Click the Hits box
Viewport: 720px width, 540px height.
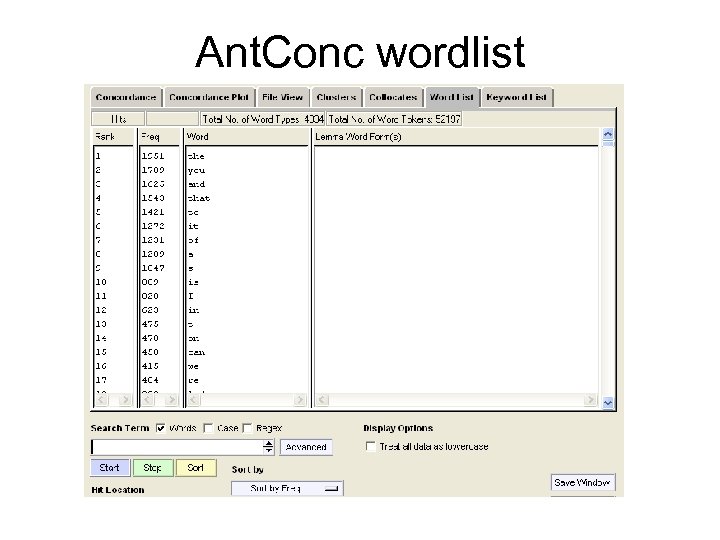coord(118,119)
